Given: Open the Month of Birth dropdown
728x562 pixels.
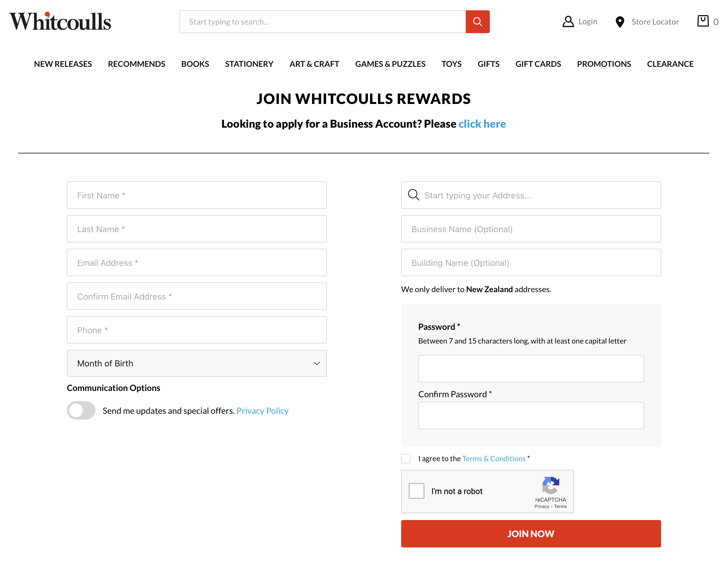Looking at the screenshot, I should click(x=197, y=363).
